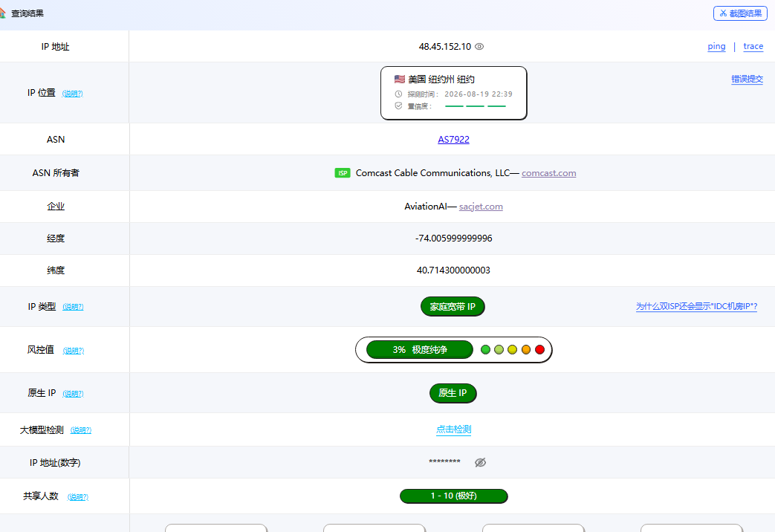Screen dimensions: 775x532
Task: Click the IP 地址(数字) row label
Action: tap(55, 463)
